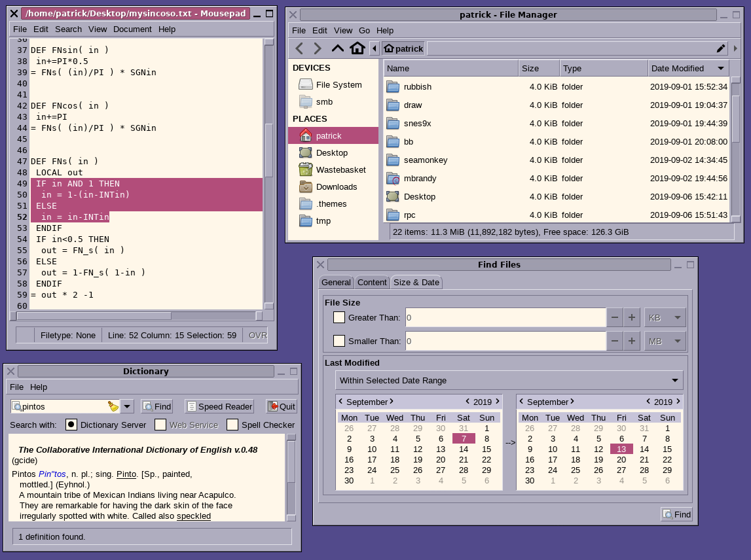Clear the pintos search field with broom icon
This screenshot has width=751, height=560.
tap(113, 406)
